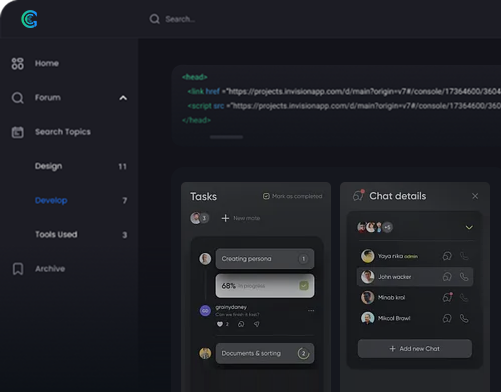Select the Develop topic
The width and height of the screenshot is (501, 392).
51,200
